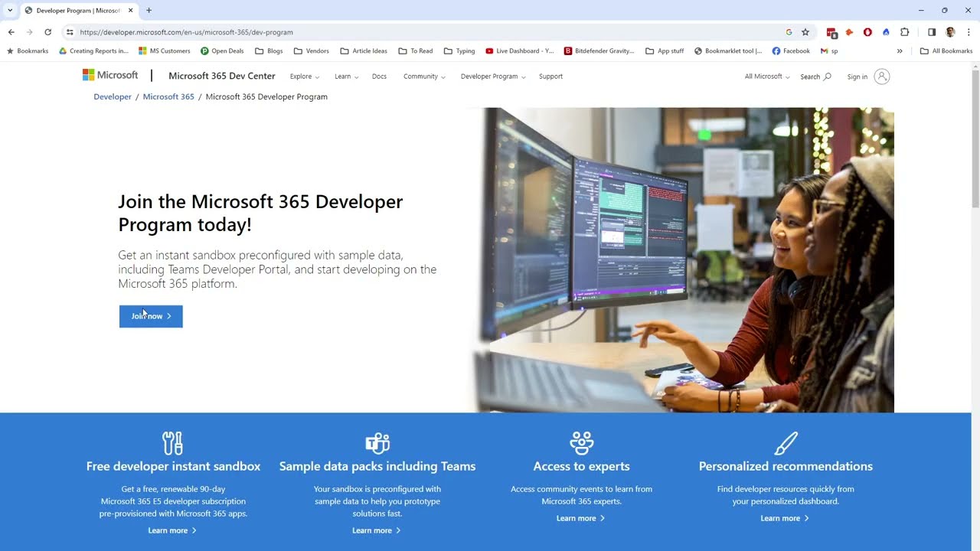Screen dimensions: 980x551
Task: Open the App stuff bookmark folder
Action: pyautogui.click(x=665, y=51)
